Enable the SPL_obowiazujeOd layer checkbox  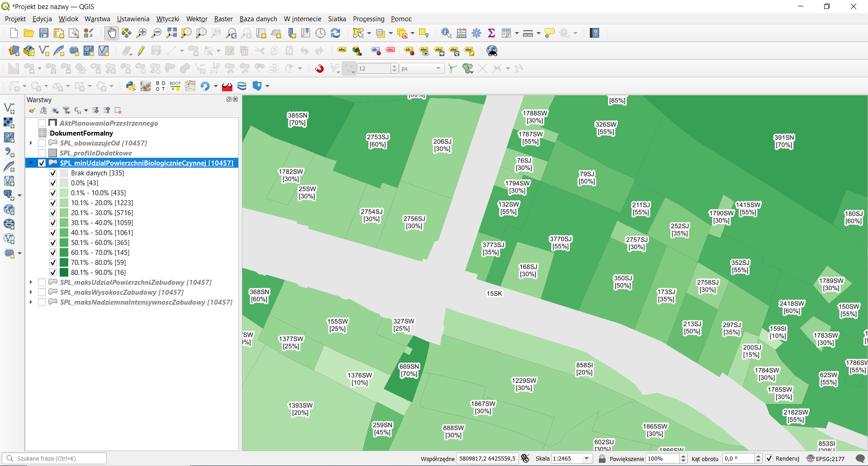42,143
